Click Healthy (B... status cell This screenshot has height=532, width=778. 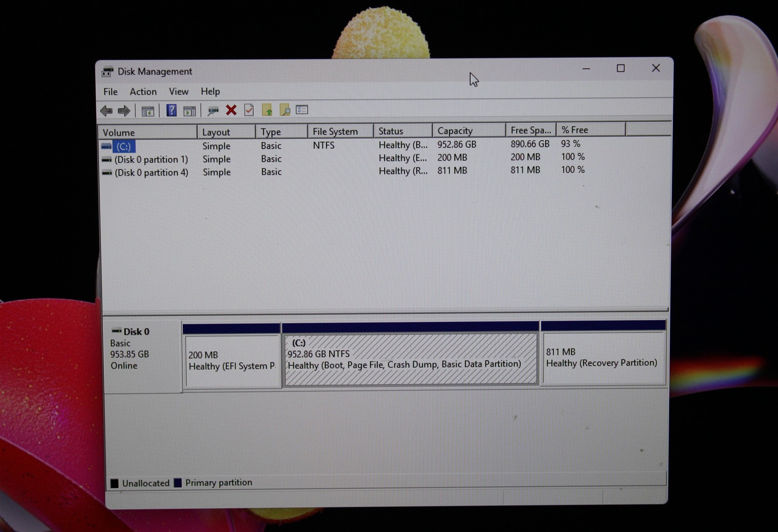[x=403, y=145]
